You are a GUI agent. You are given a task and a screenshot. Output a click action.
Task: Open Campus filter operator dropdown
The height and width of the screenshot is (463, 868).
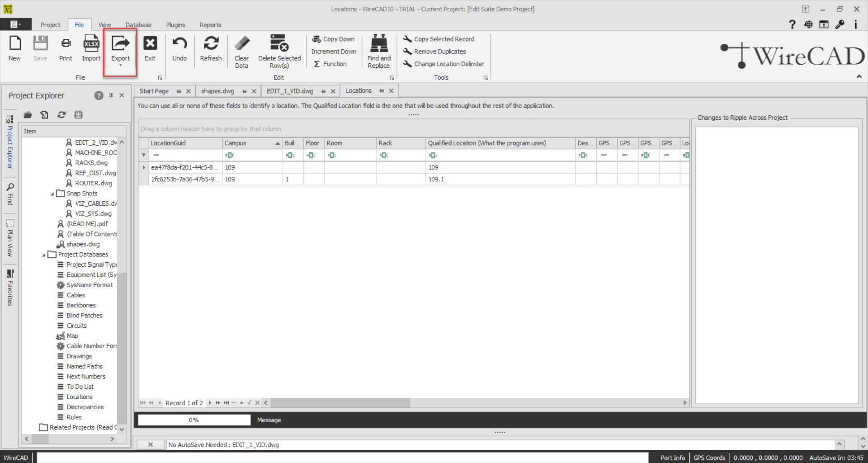point(230,155)
